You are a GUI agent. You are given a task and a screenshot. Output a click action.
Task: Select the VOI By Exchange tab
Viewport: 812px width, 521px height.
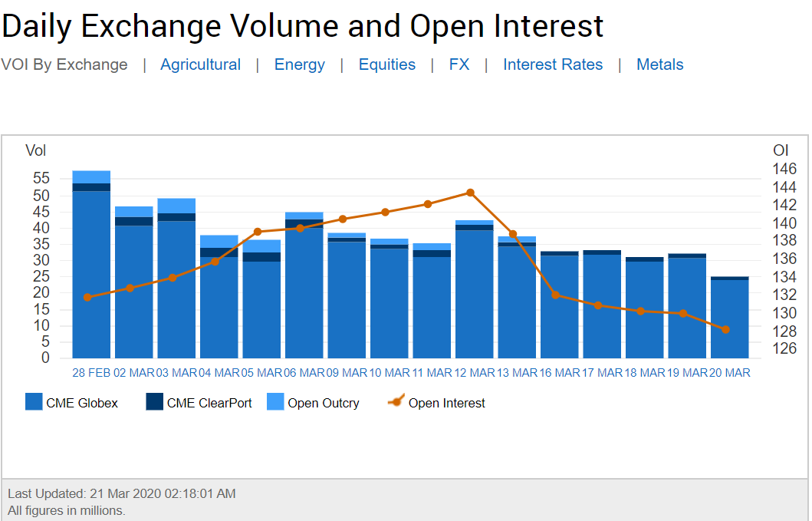(64, 64)
